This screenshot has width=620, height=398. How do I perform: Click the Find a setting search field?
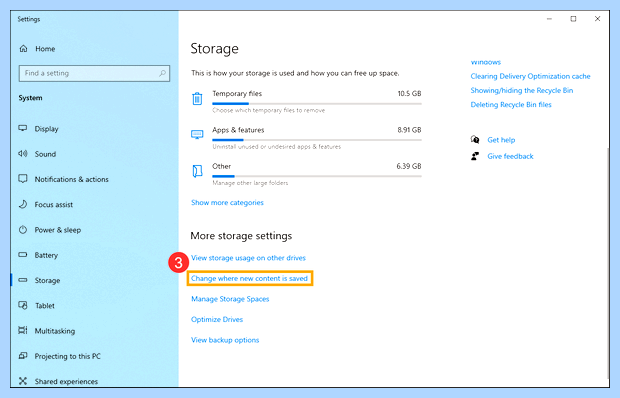click(94, 73)
